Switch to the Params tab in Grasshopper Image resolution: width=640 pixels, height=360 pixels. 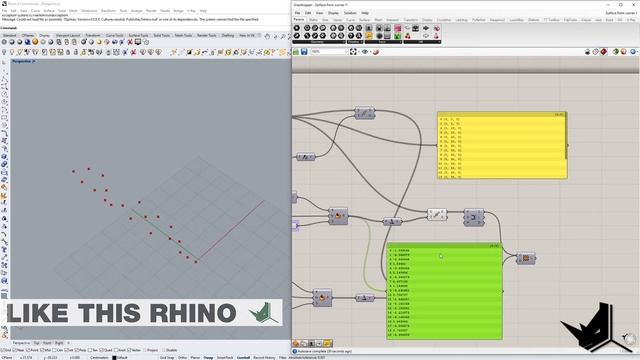[299, 20]
